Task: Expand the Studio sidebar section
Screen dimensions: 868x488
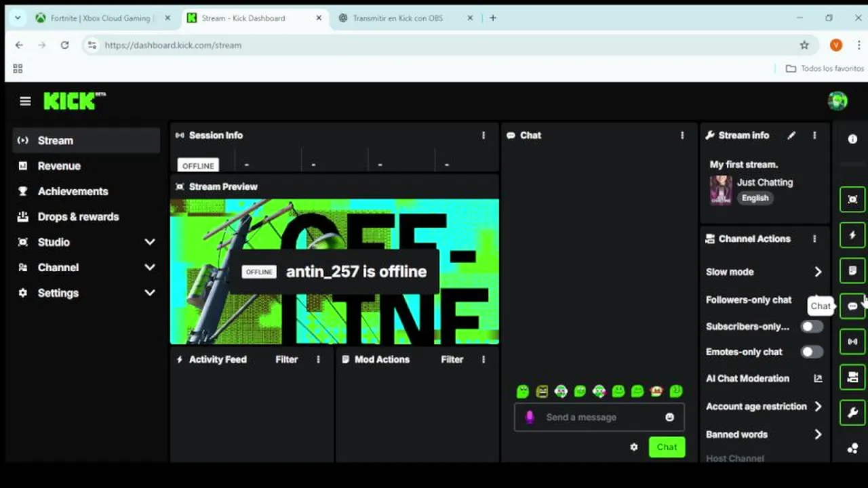Action: [x=150, y=242]
